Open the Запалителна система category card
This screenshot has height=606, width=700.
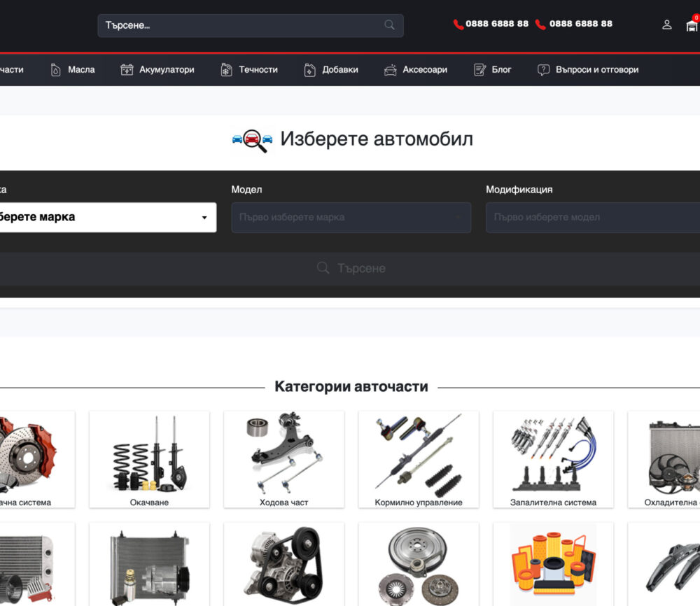click(x=553, y=459)
